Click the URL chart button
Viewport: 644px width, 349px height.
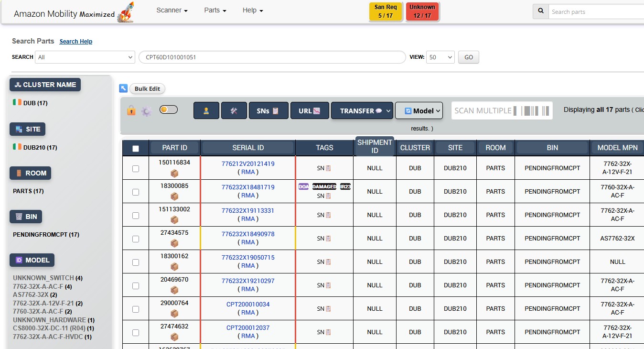tap(309, 110)
